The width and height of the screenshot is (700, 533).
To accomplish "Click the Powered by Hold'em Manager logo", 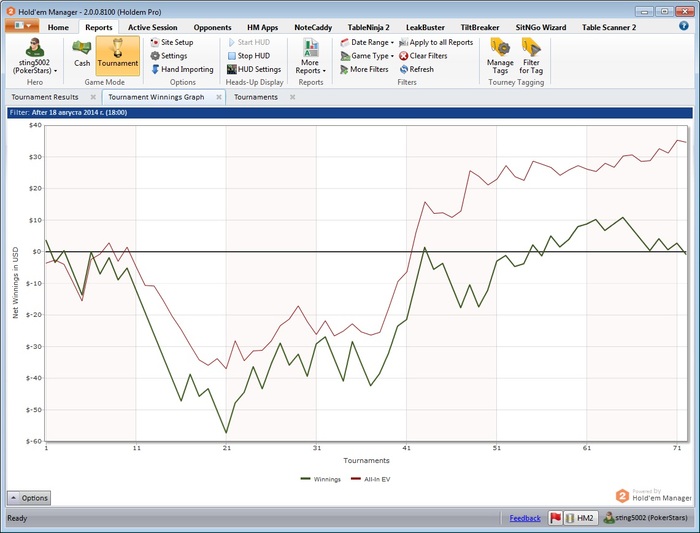I will tap(654, 495).
